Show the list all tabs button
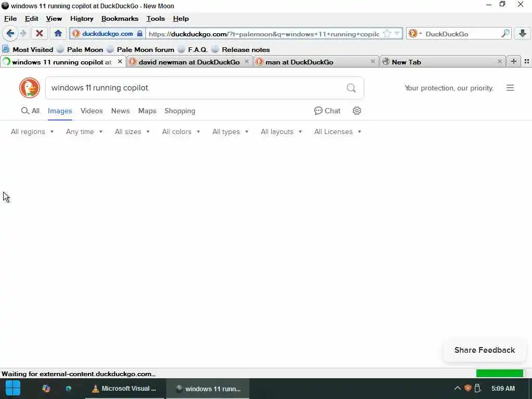 click(527, 61)
